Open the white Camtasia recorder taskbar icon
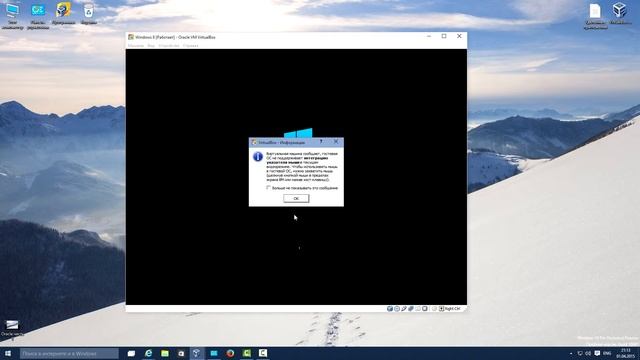 [263, 353]
